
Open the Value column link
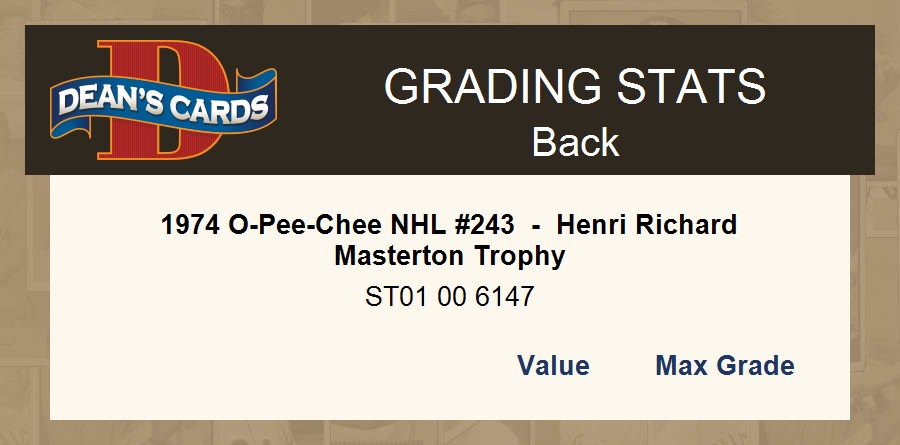click(553, 366)
